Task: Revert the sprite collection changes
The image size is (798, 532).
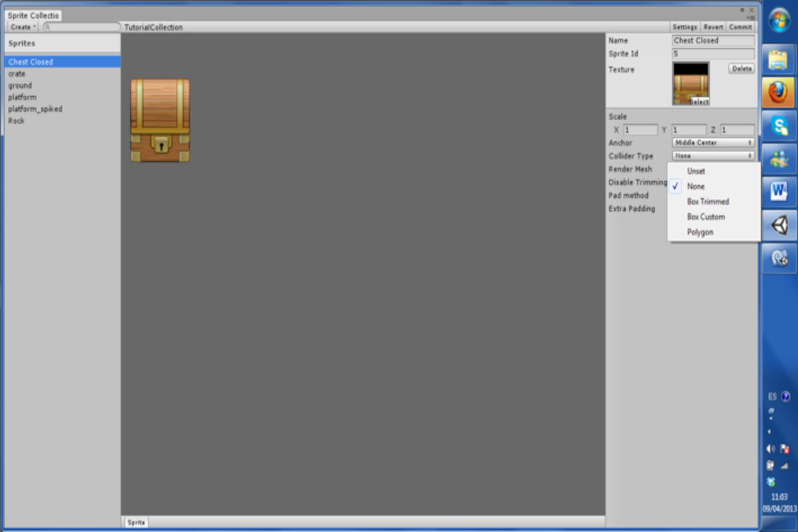Action: click(x=714, y=26)
